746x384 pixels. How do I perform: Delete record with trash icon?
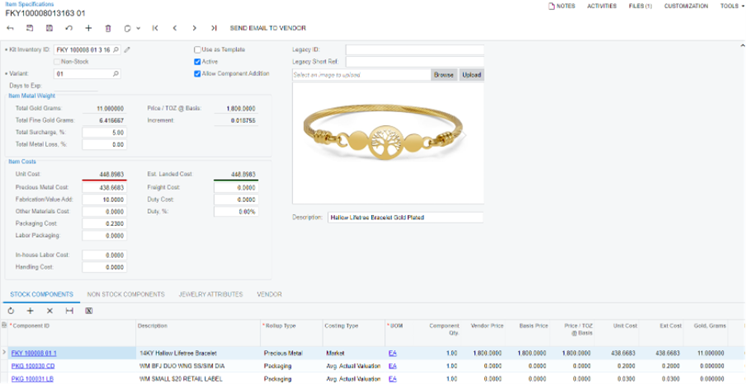(108, 29)
